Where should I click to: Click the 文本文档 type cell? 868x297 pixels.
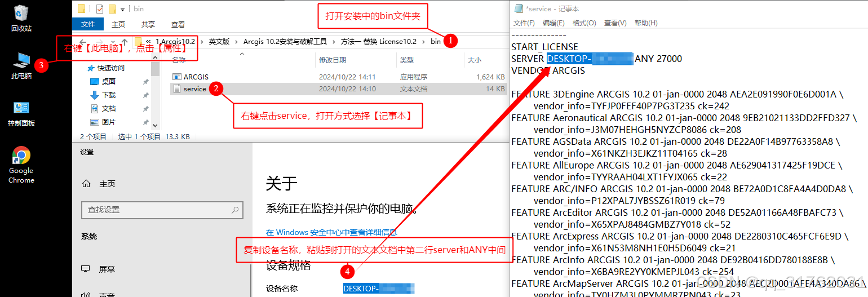(414, 88)
